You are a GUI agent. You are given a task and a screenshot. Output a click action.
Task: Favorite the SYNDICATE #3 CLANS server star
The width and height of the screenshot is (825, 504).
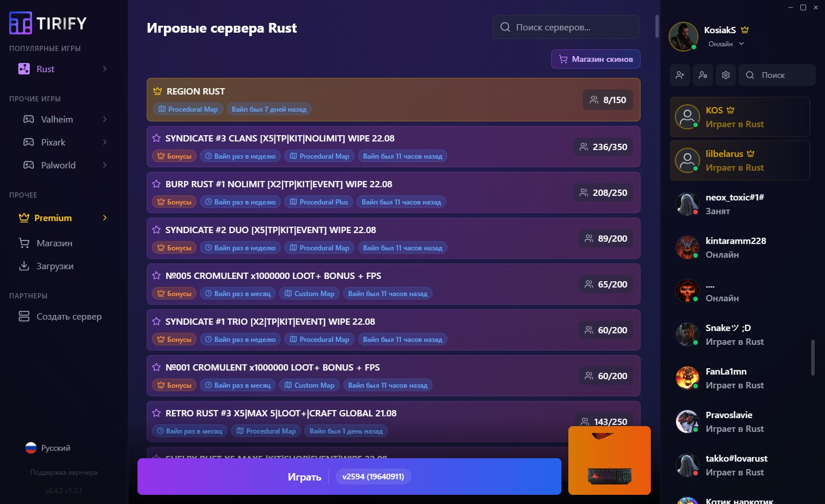156,138
